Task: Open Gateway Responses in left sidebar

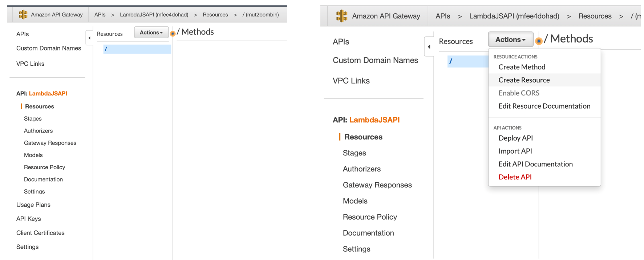Action: [x=50, y=143]
